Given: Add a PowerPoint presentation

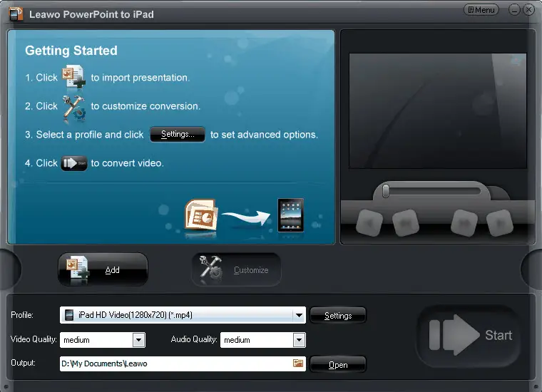Looking at the screenshot, I should pyautogui.click(x=103, y=269).
